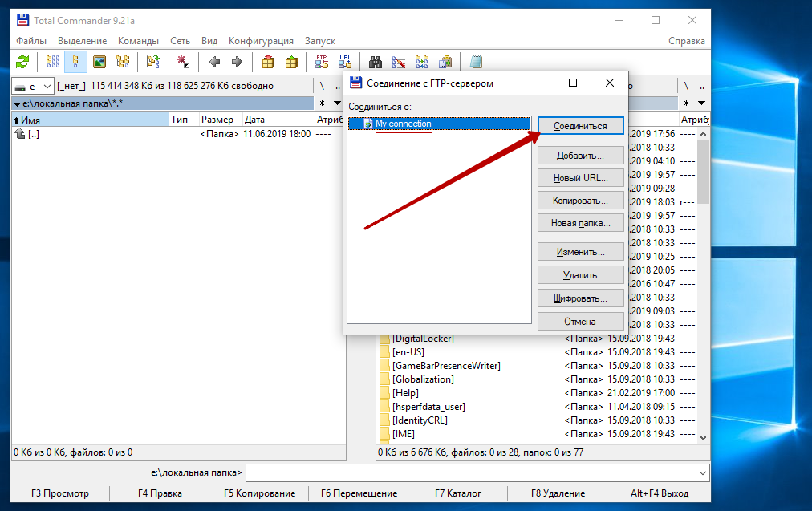Open right panel favorites asterisk button
The height and width of the screenshot is (511, 812).
coord(687,103)
